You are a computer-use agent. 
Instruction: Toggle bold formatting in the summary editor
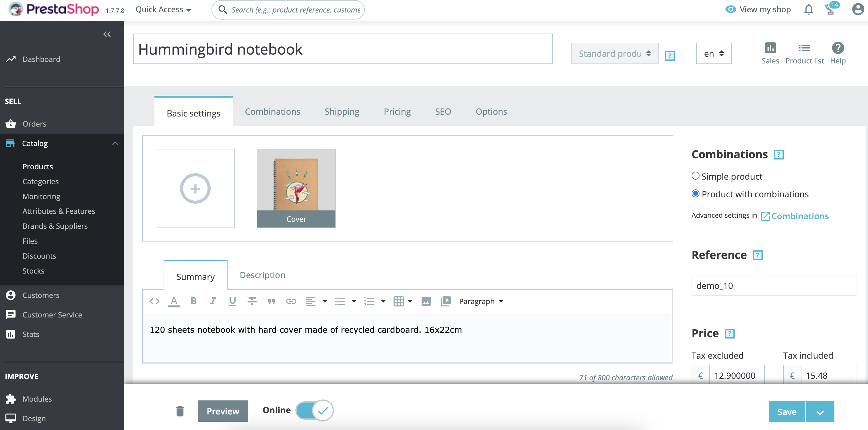193,301
